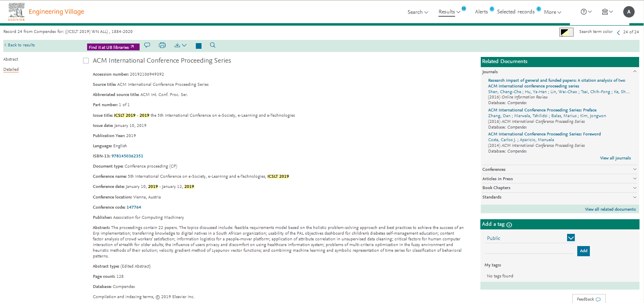Click the Add tag button

coord(583,251)
